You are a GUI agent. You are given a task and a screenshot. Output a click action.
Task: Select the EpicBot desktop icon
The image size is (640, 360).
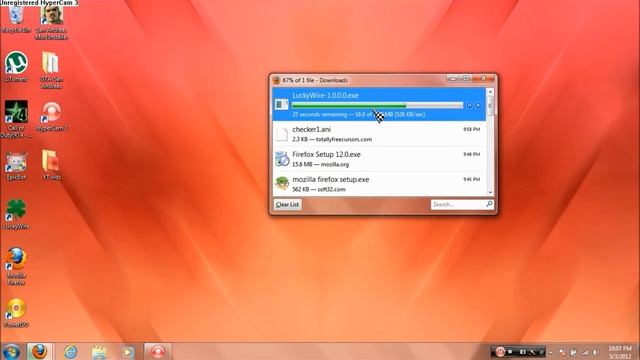(16, 166)
